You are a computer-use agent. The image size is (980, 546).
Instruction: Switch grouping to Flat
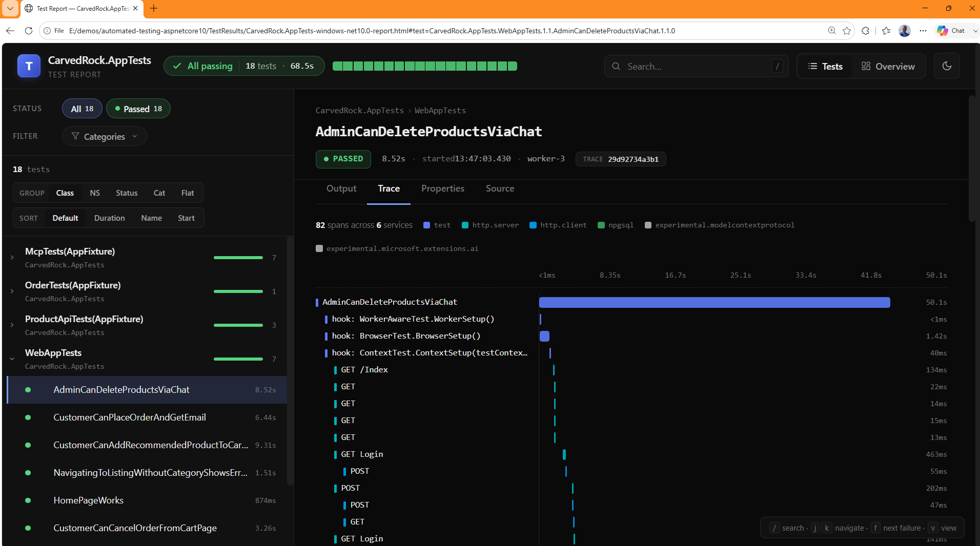coord(188,193)
